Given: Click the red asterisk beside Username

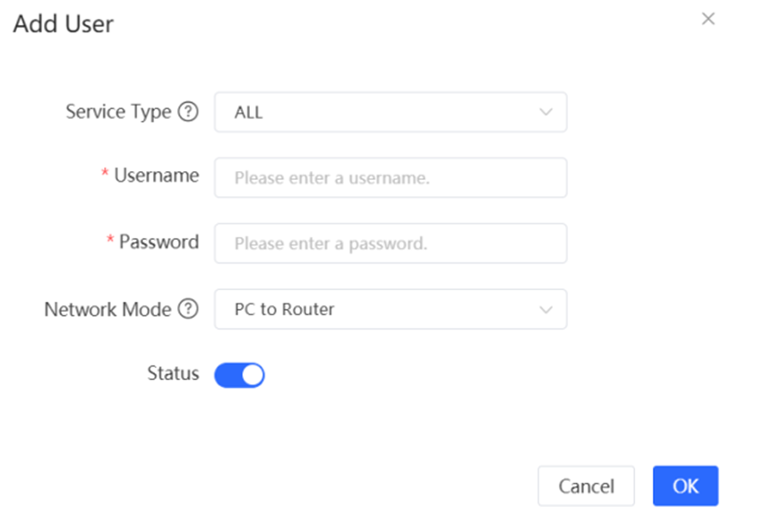Looking at the screenshot, I should click(x=105, y=173).
